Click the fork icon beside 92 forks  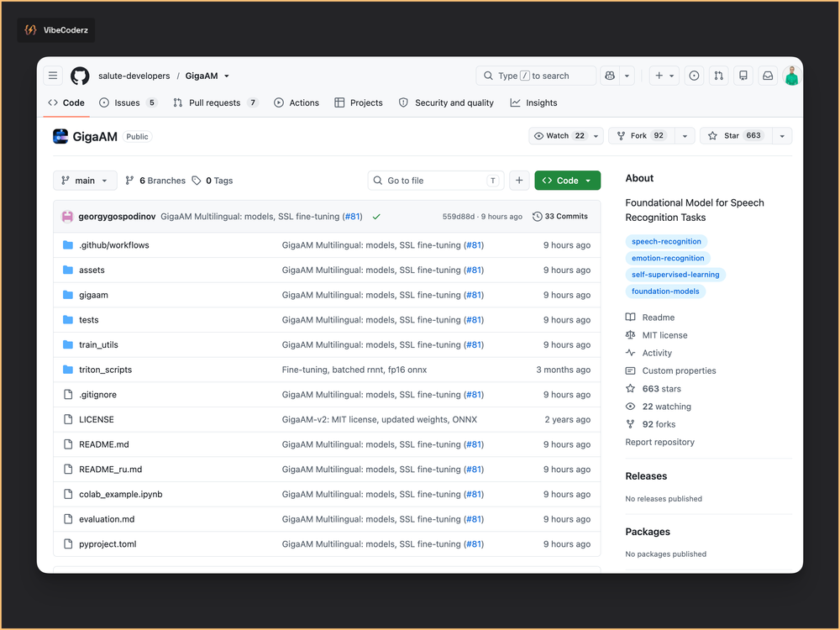(631, 424)
